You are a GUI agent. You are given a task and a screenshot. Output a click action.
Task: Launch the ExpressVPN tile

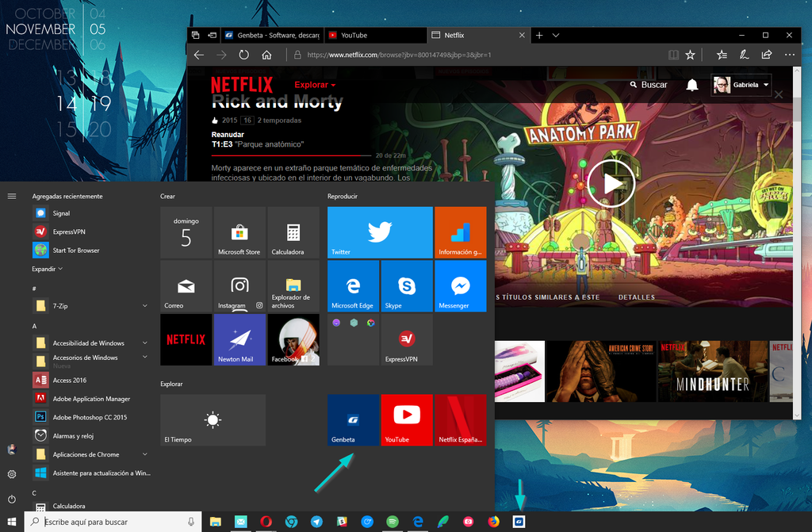click(x=407, y=339)
